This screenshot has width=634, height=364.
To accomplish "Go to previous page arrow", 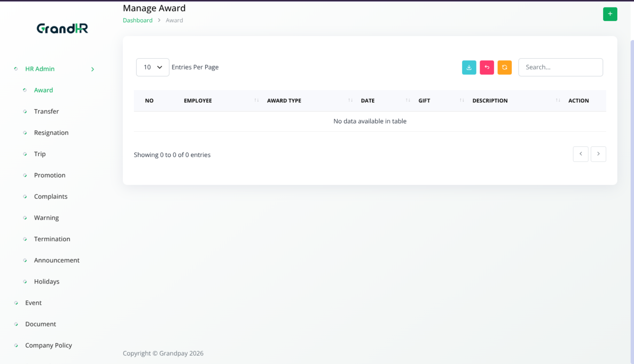I will point(580,154).
